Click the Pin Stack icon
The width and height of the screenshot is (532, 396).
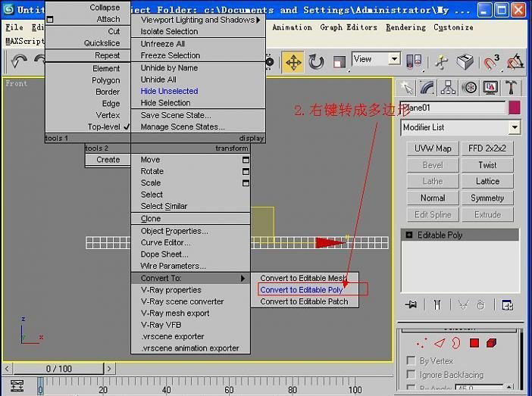[411, 304]
